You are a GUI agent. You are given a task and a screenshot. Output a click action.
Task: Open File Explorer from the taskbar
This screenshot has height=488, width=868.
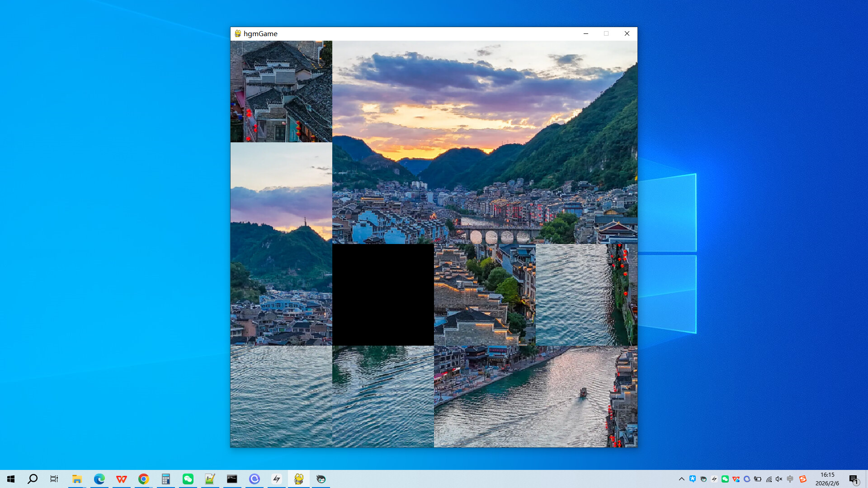77,479
